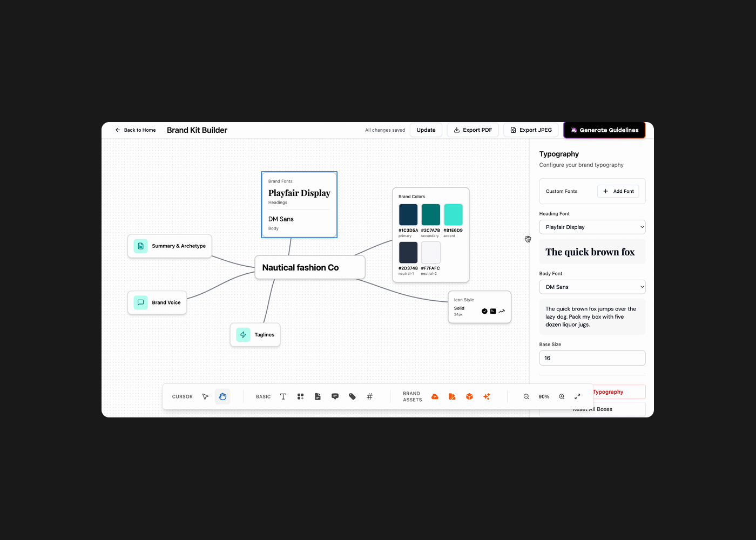The image size is (756, 540).
Task: Expand the Custom Fonts Add Font option
Action: pos(618,191)
